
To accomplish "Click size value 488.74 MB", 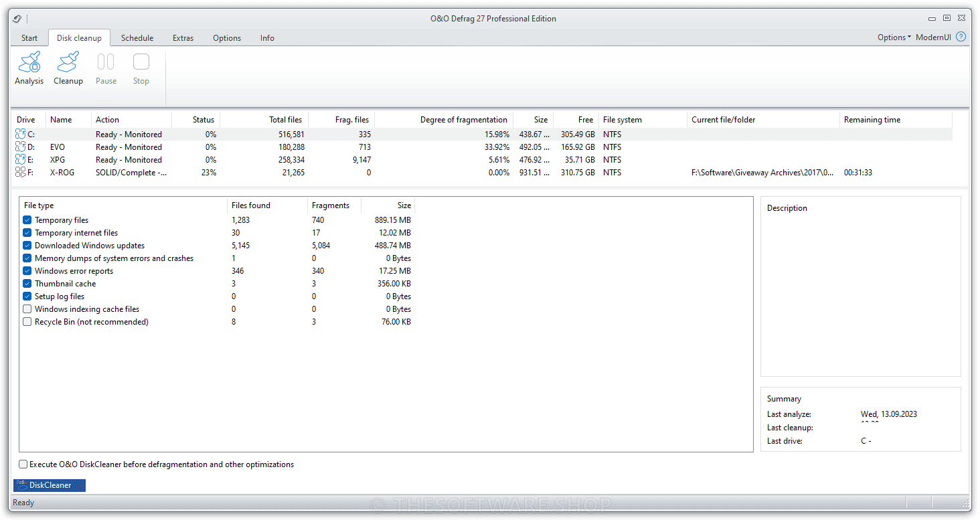I will 393,246.
